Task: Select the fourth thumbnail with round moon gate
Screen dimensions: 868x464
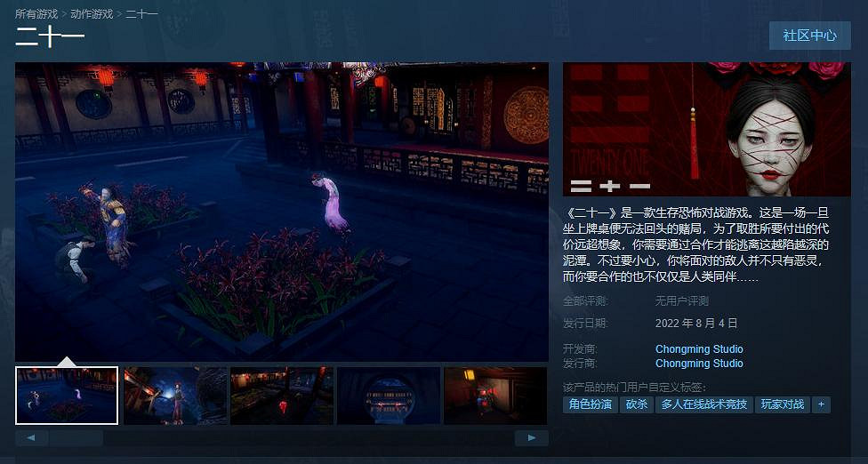Action: coord(389,396)
